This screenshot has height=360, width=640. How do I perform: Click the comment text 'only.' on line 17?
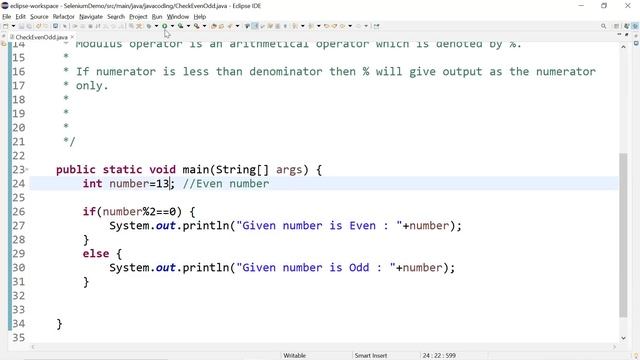pyautogui.click(x=92, y=86)
